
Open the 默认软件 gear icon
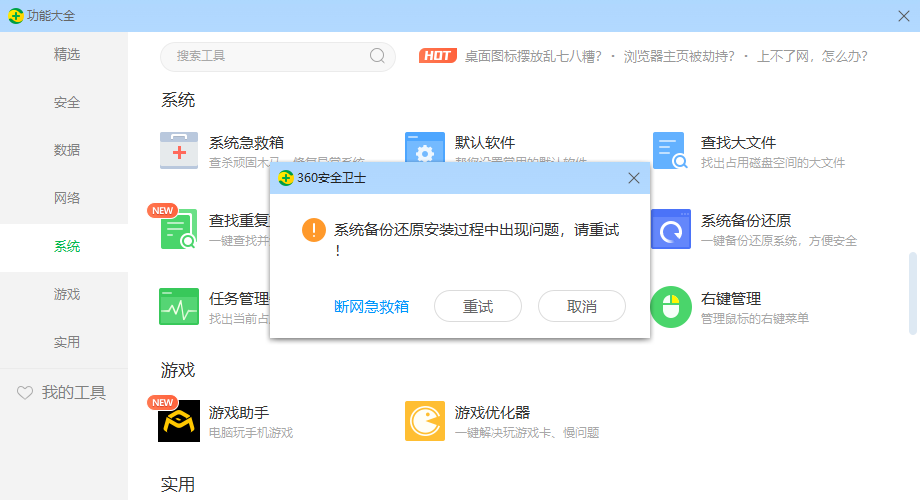point(425,147)
